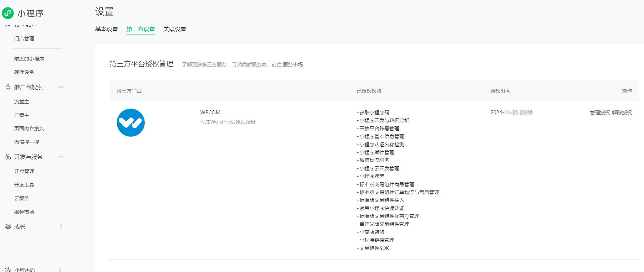Click the 自定义版交易组件管理 permission entry
Screen dimensions: 644x272
pyautogui.click(x=383, y=224)
